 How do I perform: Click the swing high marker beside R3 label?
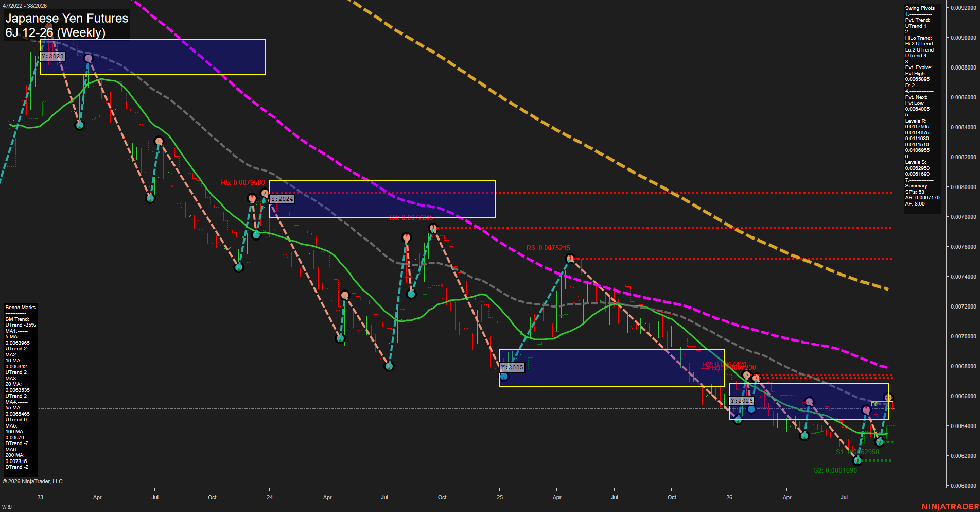pos(570,259)
